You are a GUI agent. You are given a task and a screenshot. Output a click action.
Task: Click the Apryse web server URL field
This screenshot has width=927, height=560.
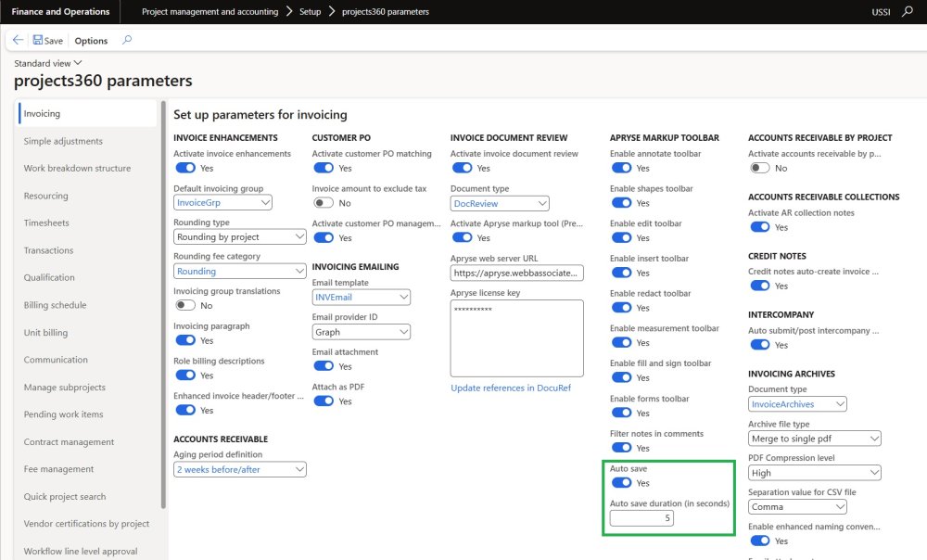tap(516, 273)
